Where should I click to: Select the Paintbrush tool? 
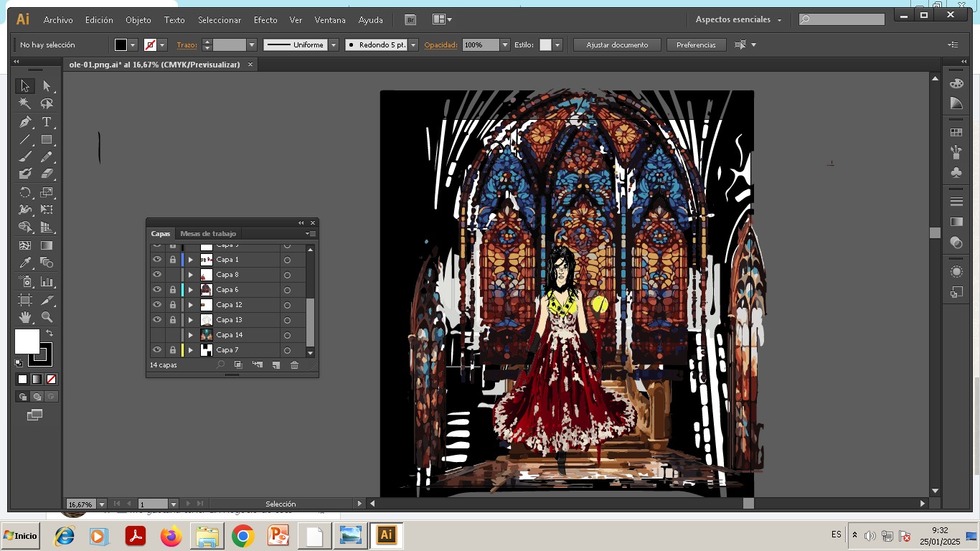[x=25, y=157]
